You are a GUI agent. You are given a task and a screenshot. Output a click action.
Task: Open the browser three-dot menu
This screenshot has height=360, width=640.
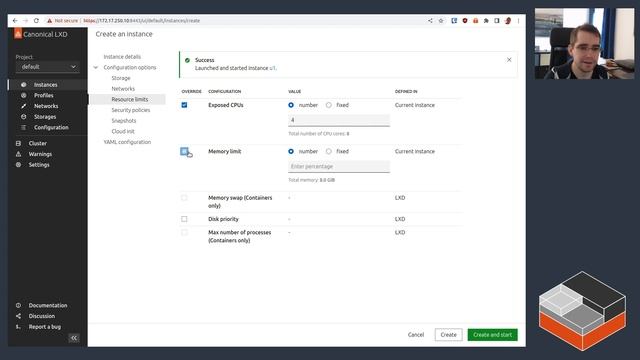coord(518,20)
